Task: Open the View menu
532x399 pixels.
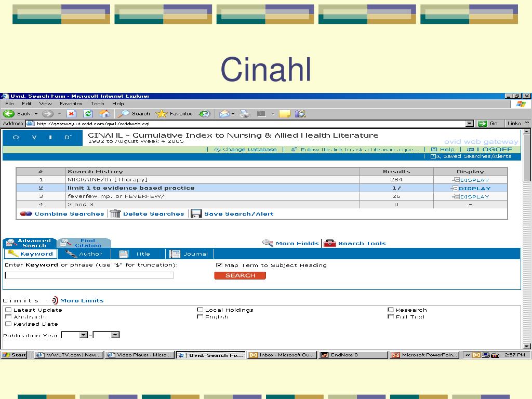Action: pyautogui.click(x=46, y=103)
